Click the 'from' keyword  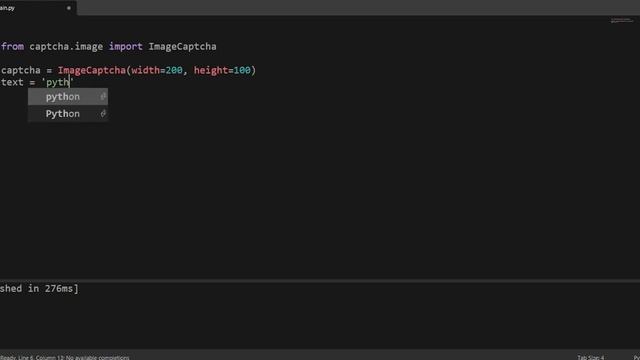coord(12,47)
